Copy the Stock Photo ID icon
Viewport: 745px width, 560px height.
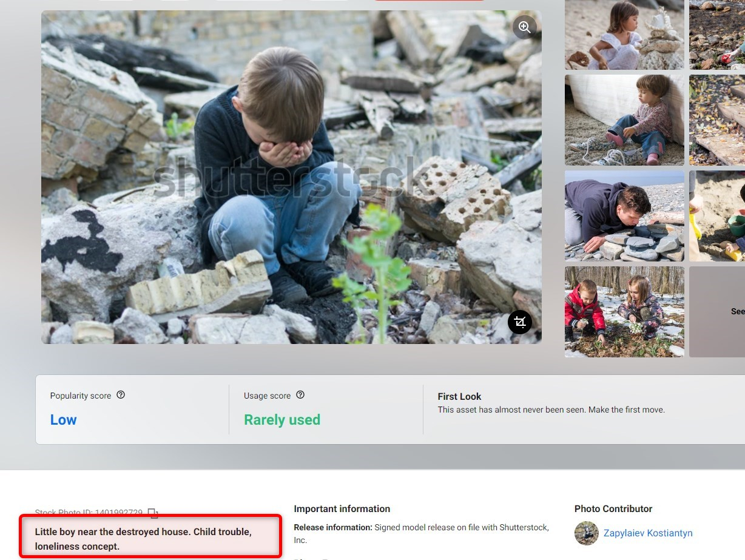pos(153,513)
